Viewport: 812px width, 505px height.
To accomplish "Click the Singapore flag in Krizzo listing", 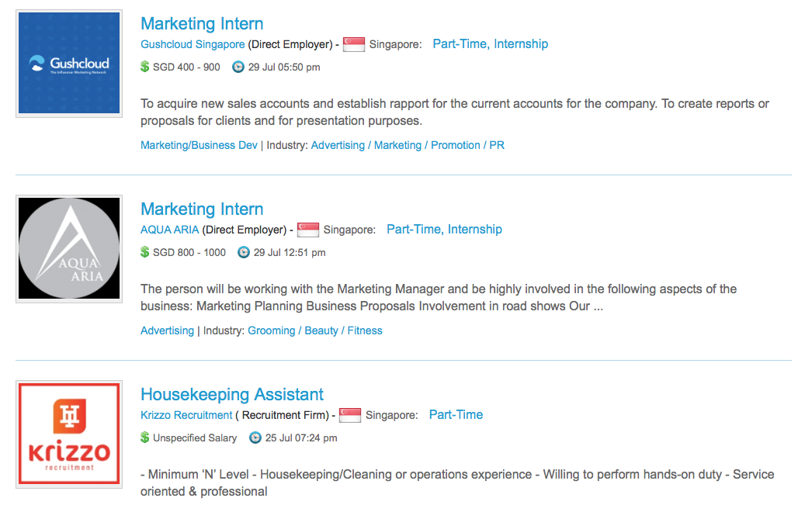I will click(350, 415).
